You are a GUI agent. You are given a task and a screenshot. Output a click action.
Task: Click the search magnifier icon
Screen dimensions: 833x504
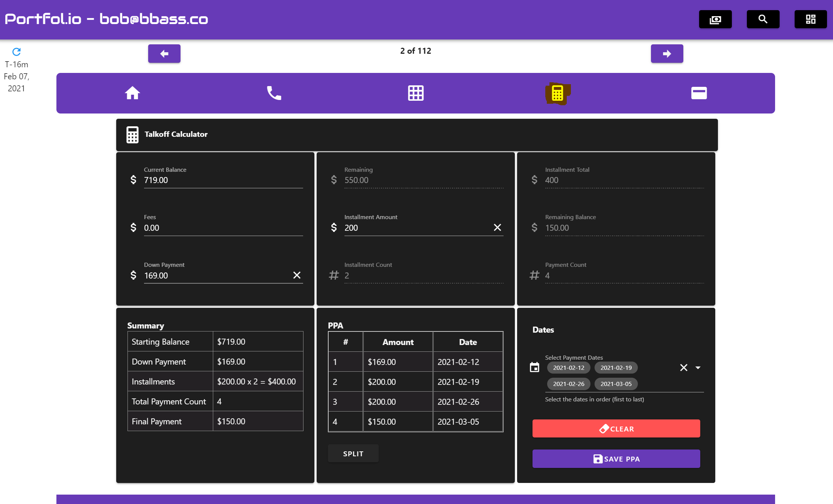tap(763, 19)
